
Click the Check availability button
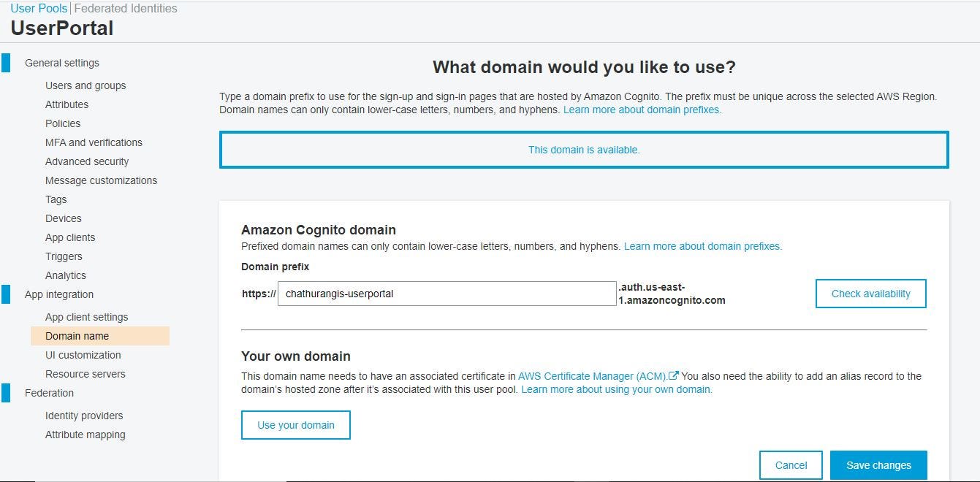[x=871, y=294]
